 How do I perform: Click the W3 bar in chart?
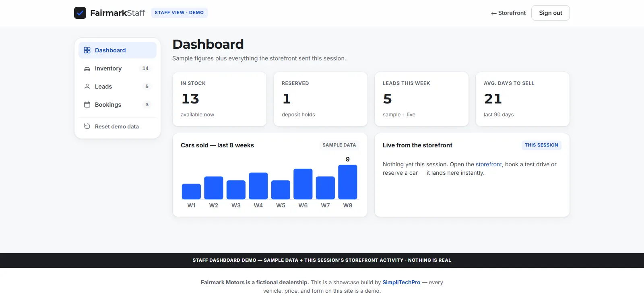[236, 190]
